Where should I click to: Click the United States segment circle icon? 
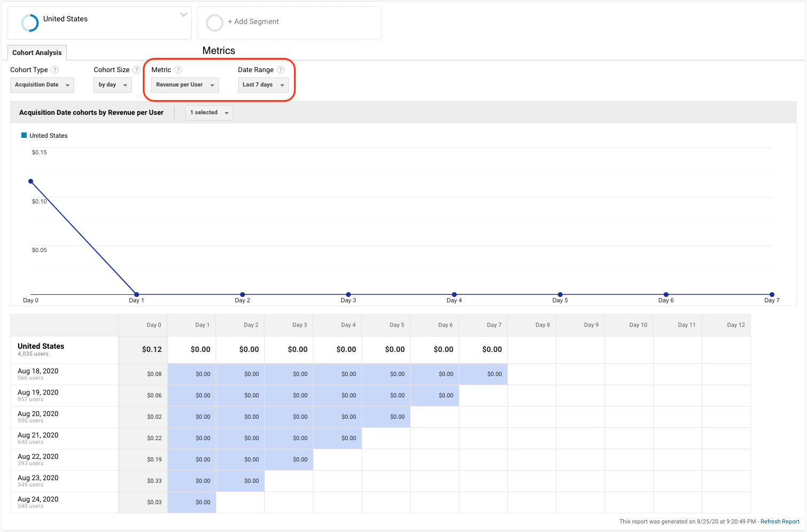click(29, 23)
